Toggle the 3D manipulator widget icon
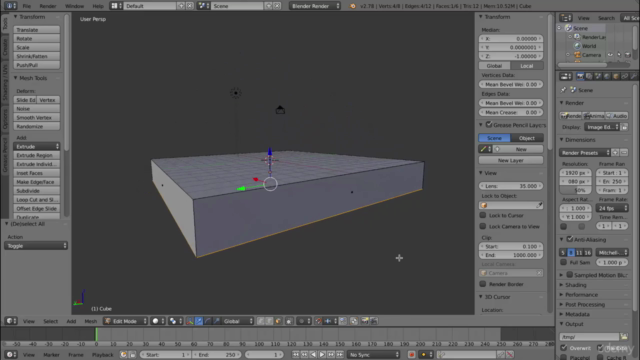This screenshot has width=640, height=360. (x=190, y=321)
